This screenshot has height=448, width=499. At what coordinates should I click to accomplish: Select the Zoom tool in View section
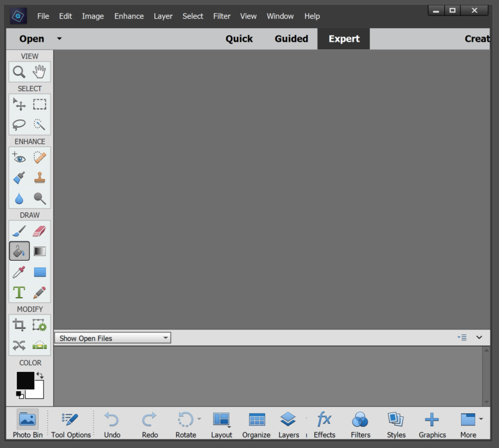[19, 72]
